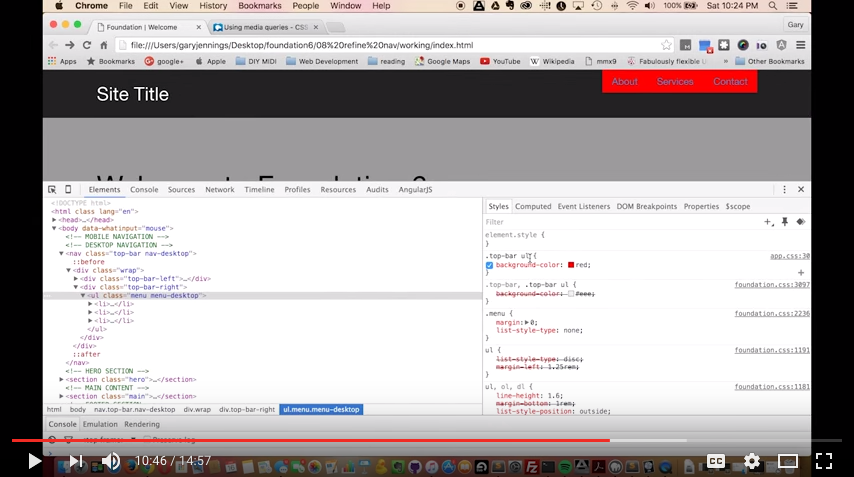Click About nav link on page
Viewport: 854px width, 477px height.
pyautogui.click(x=624, y=82)
